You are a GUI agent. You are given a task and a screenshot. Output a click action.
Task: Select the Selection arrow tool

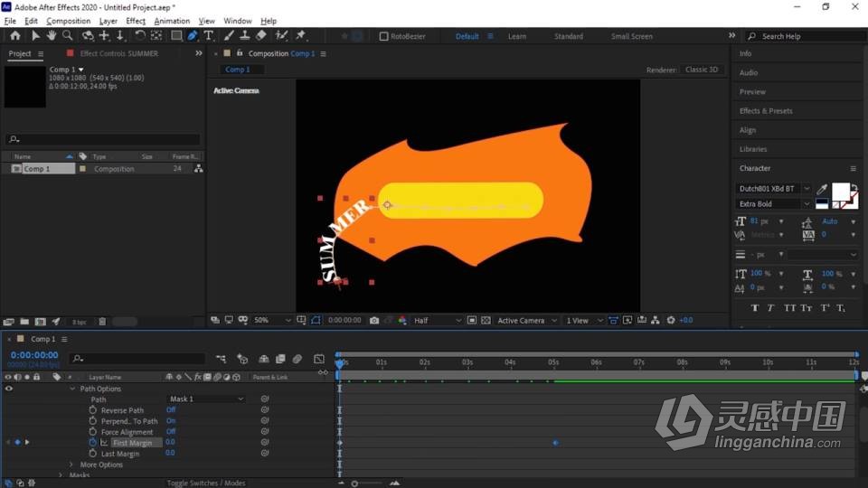tap(35, 36)
